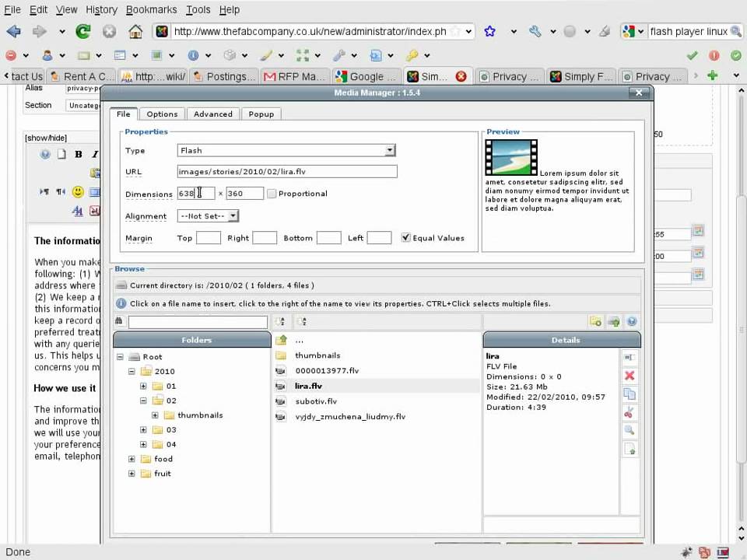Click the URL input field

pyautogui.click(x=287, y=171)
